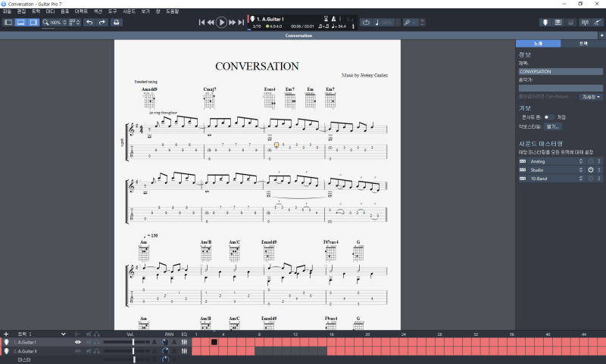
Task: Toggle power on the Analog effect
Action: click(591, 161)
